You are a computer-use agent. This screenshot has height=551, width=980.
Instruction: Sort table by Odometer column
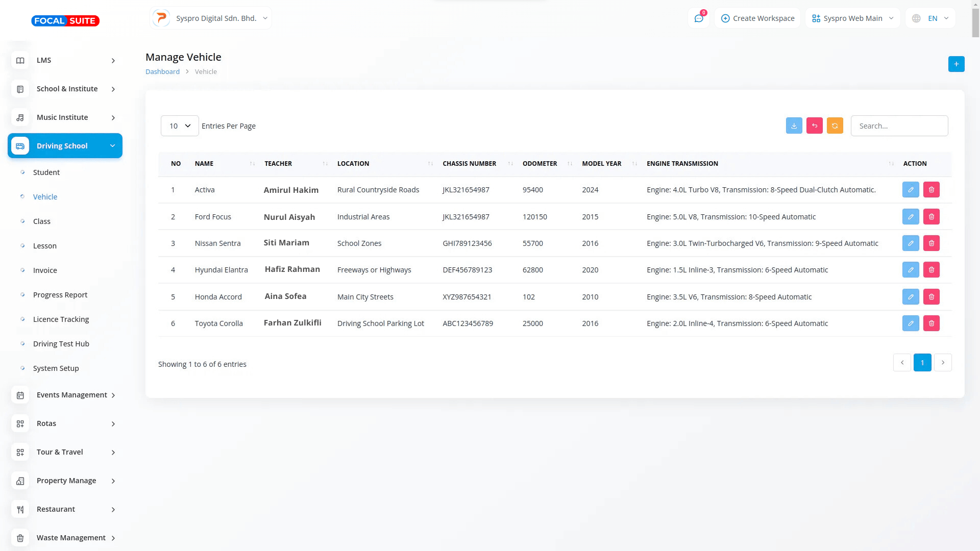coord(540,164)
